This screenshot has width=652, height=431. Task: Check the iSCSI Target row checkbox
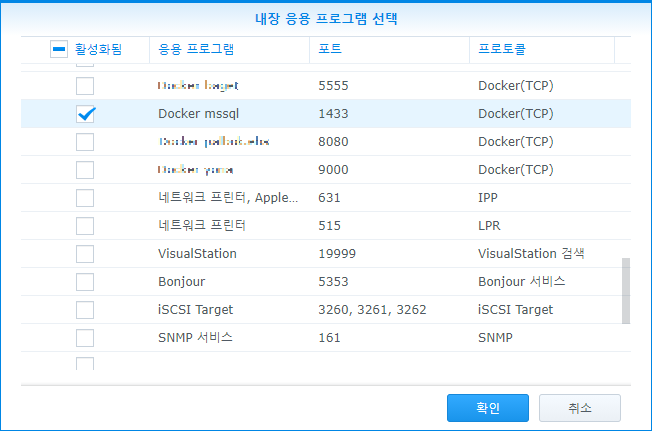click(x=85, y=310)
